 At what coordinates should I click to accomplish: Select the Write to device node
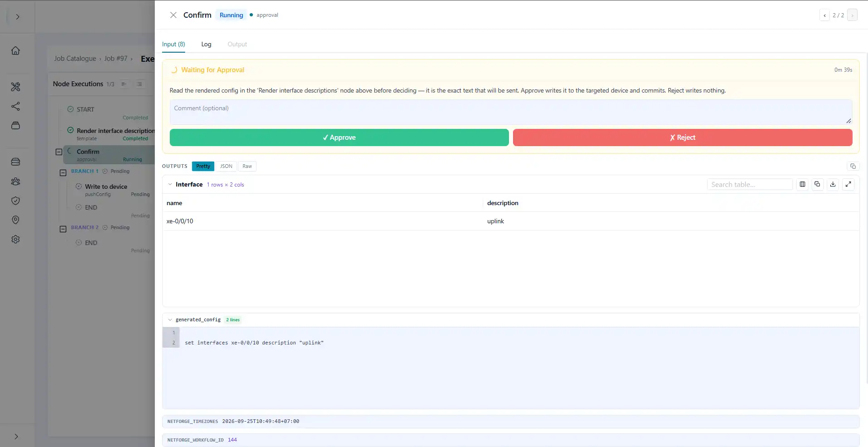106,187
